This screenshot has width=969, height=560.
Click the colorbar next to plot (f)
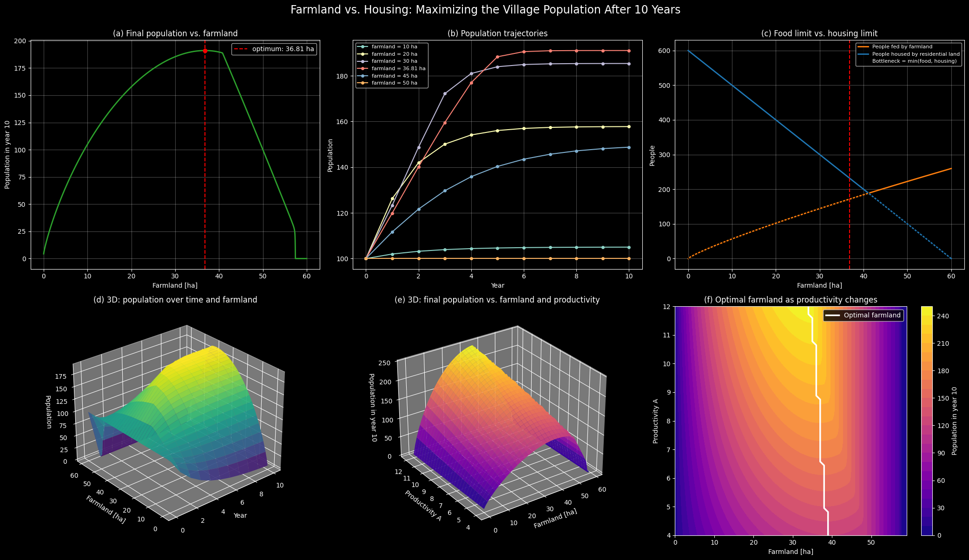[x=927, y=421]
